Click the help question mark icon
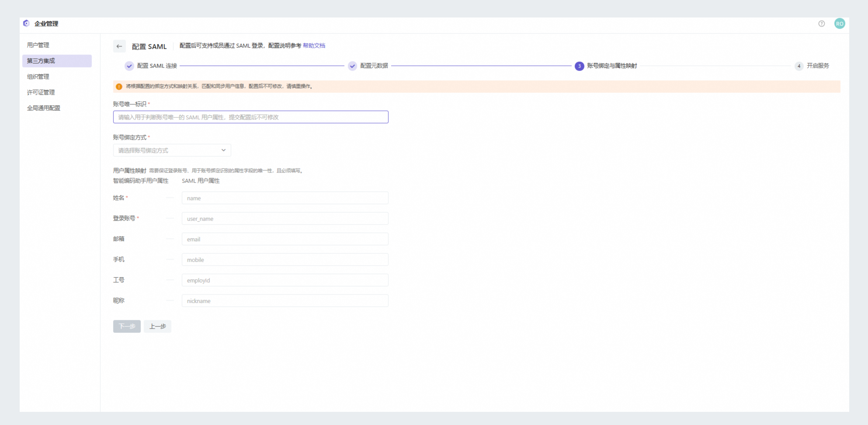Screen dimensions: 868x425 click(x=821, y=24)
